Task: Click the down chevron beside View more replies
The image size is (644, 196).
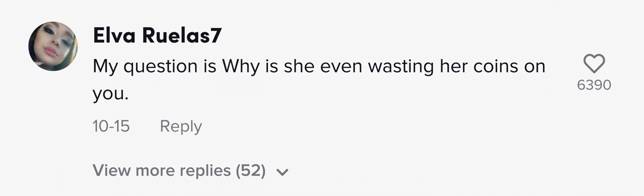Action: pos(282,172)
